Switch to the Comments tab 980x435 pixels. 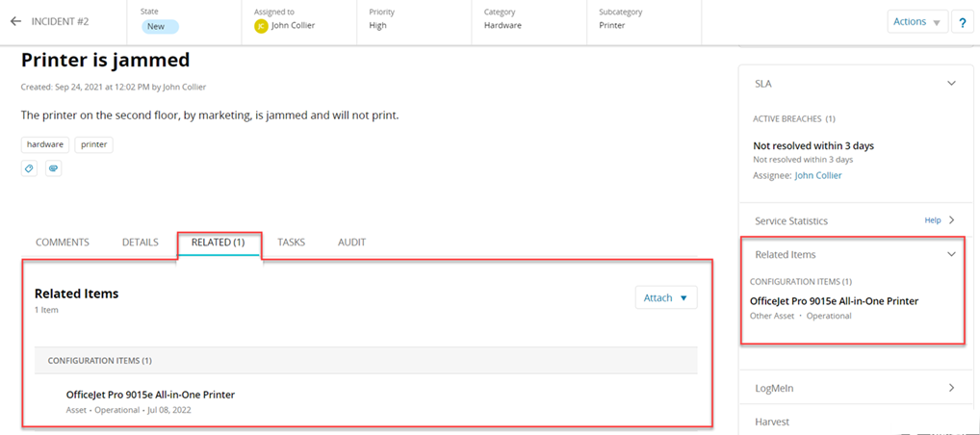(x=63, y=243)
